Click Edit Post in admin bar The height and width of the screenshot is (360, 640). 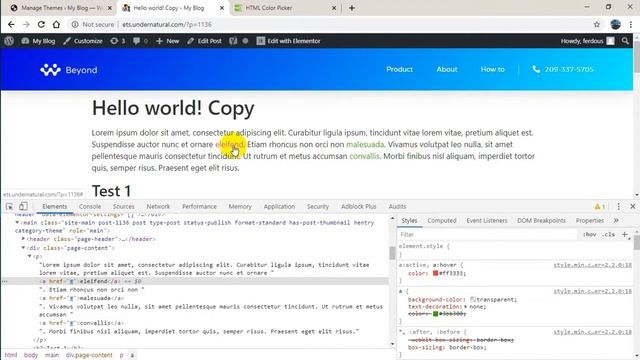pyautogui.click(x=204, y=41)
